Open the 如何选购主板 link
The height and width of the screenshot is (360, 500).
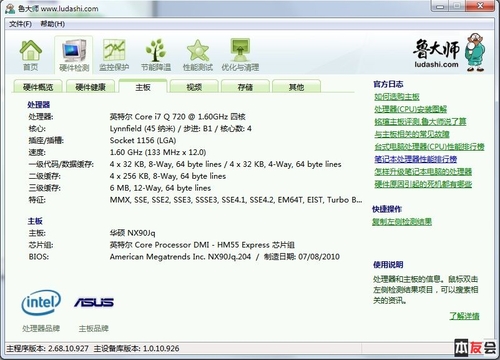[x=397, y=97]
